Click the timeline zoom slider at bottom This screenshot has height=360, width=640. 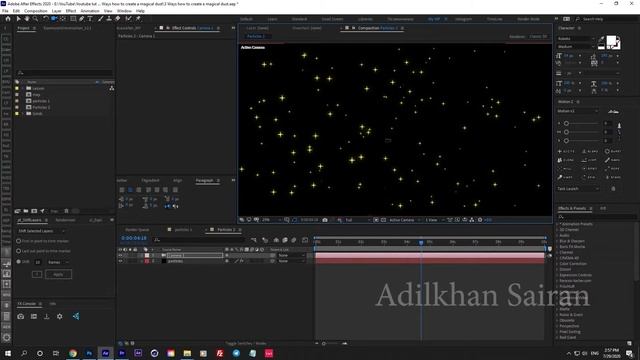click(324, 344)
